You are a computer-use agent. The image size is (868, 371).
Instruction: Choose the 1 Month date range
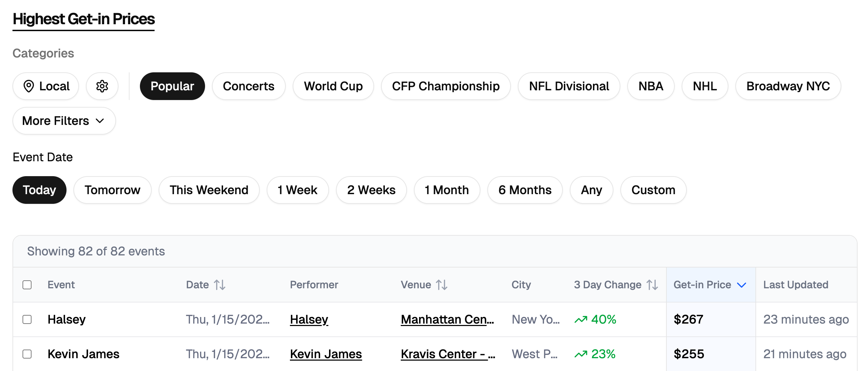point(447,190)
